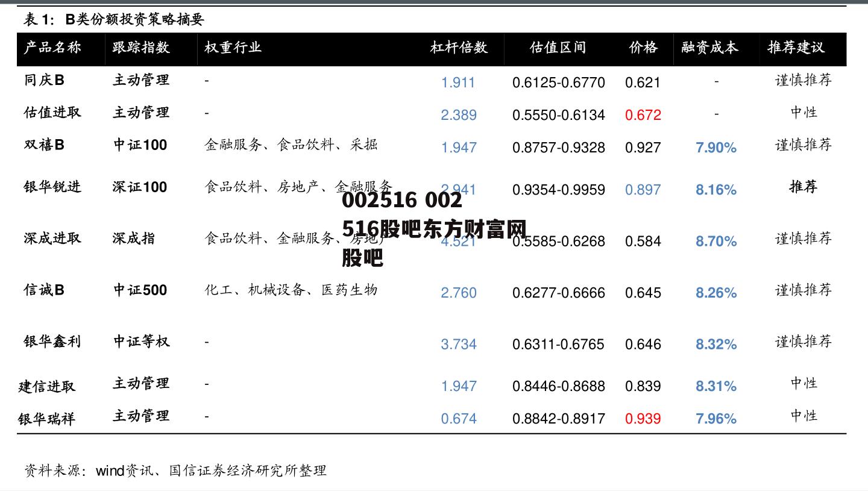Click the bold "推荐" recommendation
The image size is (868, 491).
(x=804, y=187)
